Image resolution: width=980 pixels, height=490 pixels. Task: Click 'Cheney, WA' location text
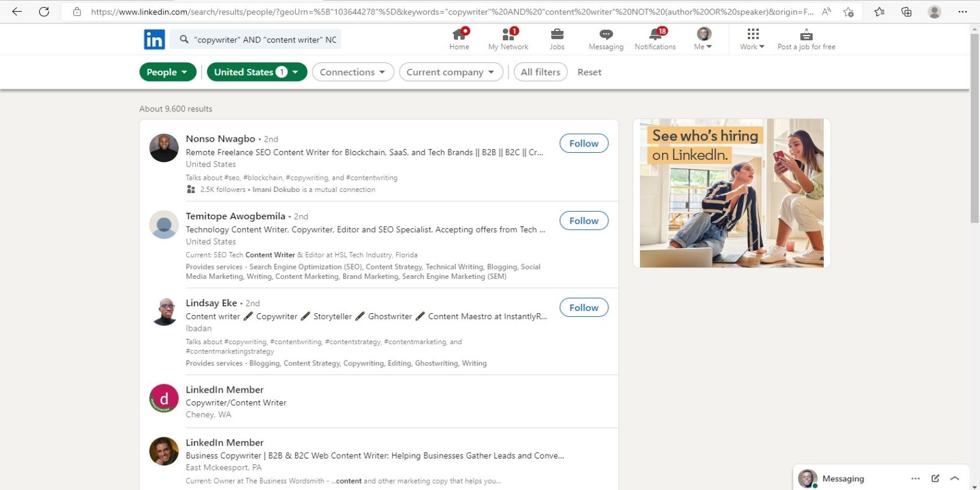pos(208,415)
